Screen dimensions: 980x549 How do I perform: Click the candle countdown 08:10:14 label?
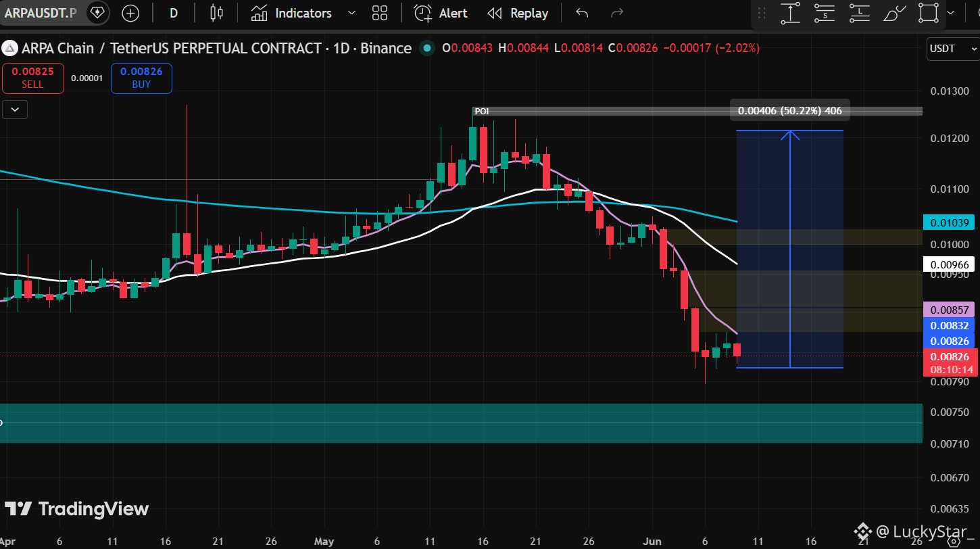(952, 370)
